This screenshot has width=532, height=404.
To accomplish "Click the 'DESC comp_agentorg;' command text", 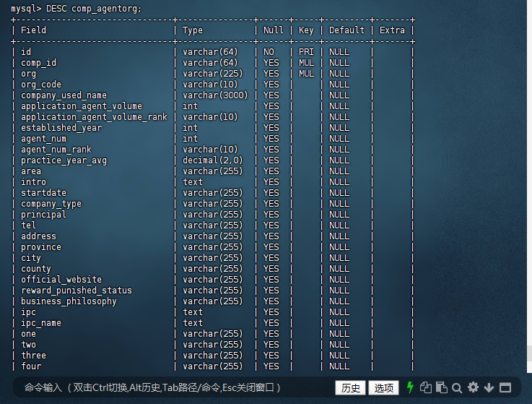I will click(x=94, y=9).
